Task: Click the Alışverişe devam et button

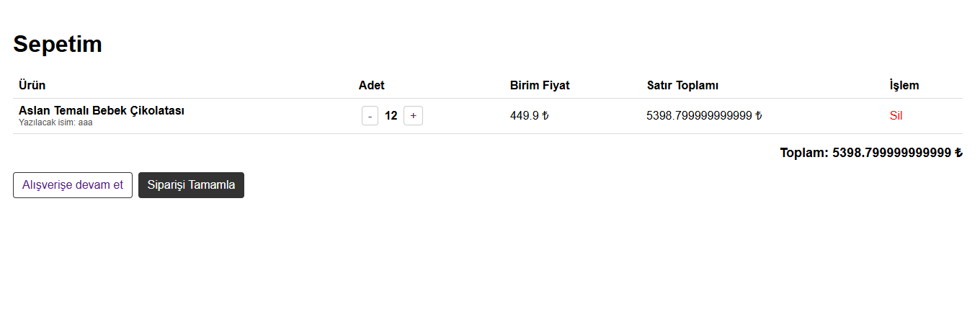Action: coord(73,185)
